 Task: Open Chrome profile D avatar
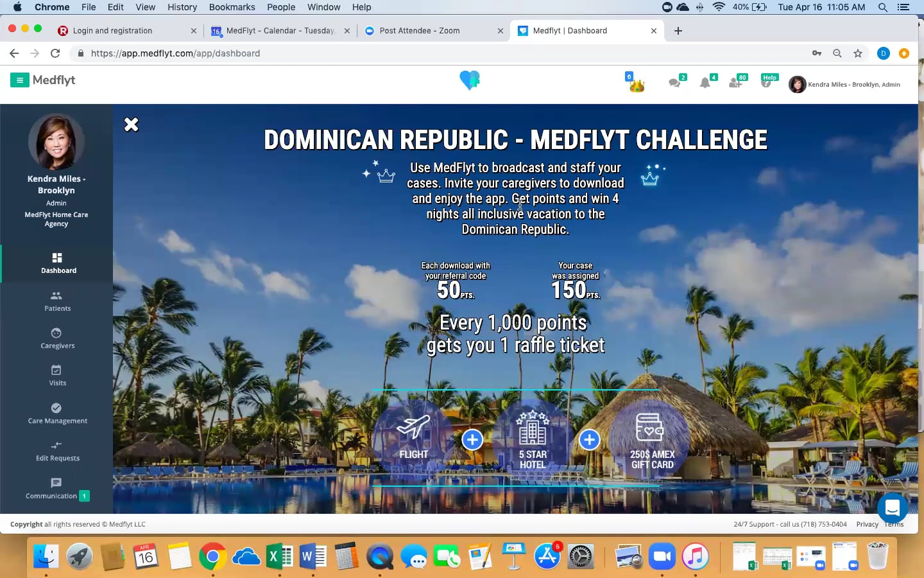884,53
